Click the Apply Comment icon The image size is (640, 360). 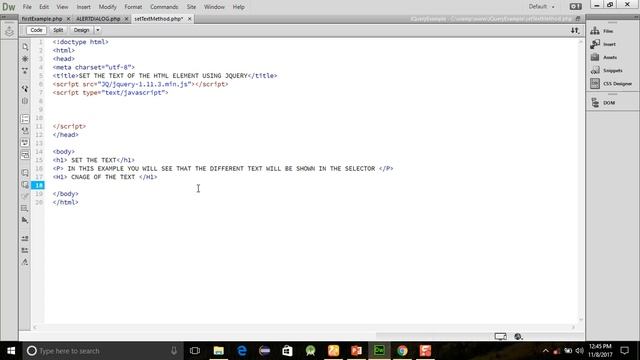click(x=25, y=172)
